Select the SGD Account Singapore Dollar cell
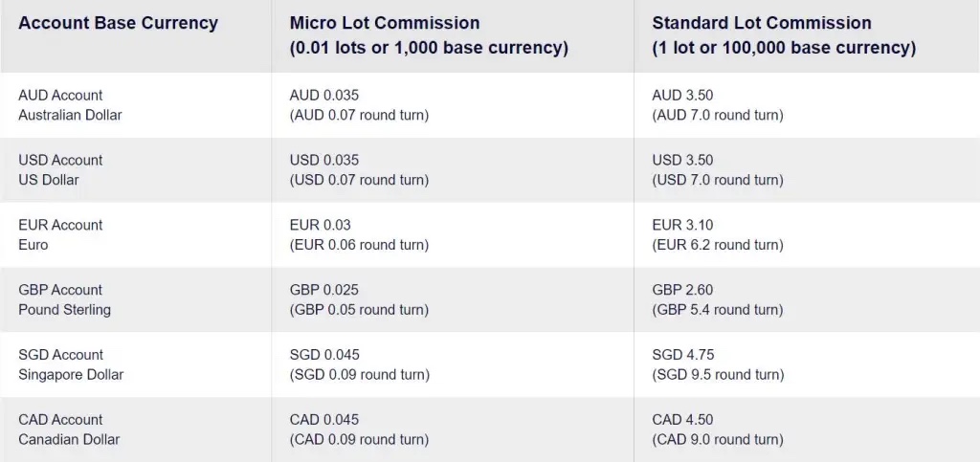 (71, 364)
